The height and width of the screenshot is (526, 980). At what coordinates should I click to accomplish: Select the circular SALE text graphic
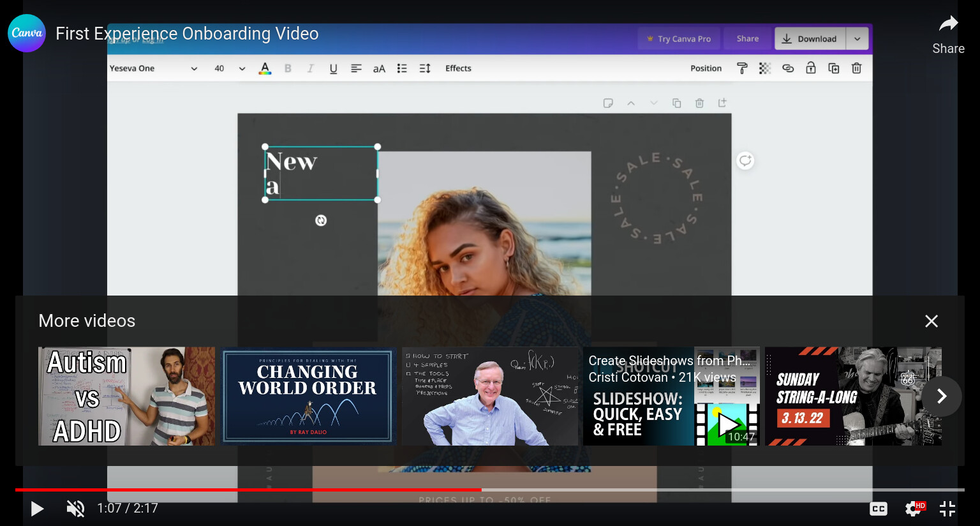click(x=658, y=198)
